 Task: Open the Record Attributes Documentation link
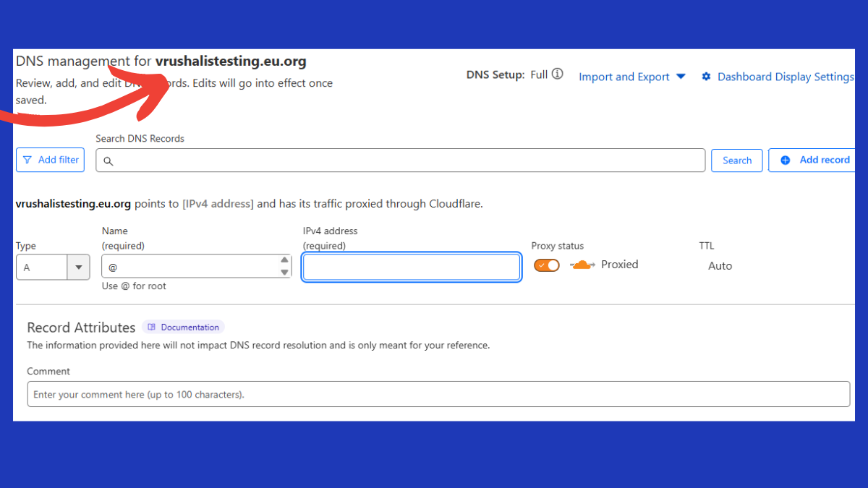(183, 327)
